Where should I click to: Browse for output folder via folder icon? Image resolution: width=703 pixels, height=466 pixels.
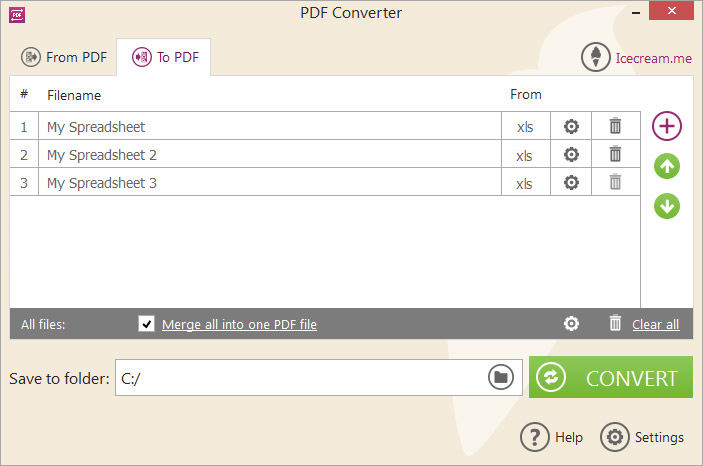click(x=501, y=377)
